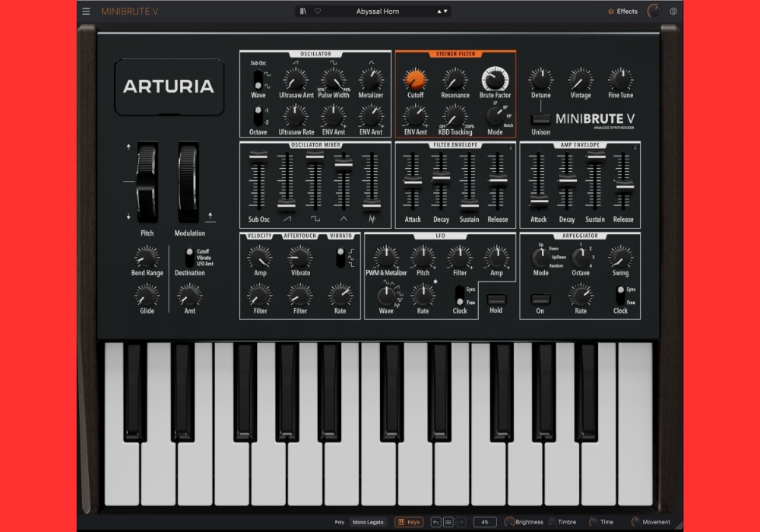The width and height of the screenshot is (760, 532).
Task: Click the Ultrasaw Rate knob
Action: pos(296,116)
